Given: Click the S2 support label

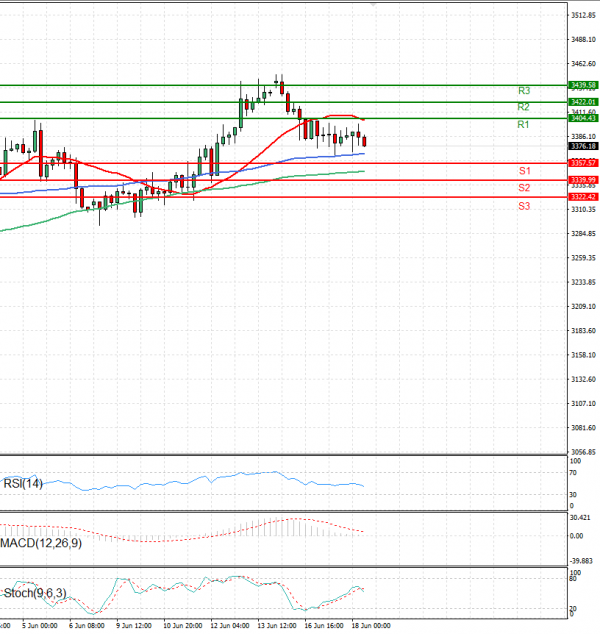Looking at the screenshot, I should (524, 188).
